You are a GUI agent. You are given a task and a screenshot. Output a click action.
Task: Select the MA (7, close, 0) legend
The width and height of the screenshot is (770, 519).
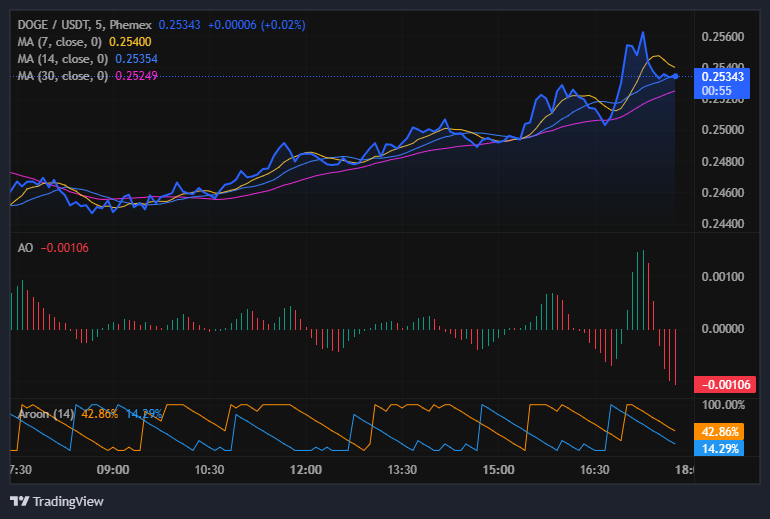[58, 42]
